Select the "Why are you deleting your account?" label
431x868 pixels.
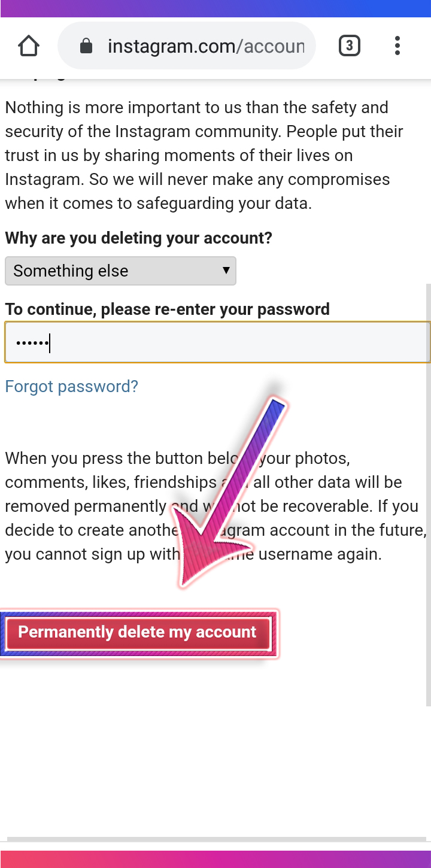[138, 238]
